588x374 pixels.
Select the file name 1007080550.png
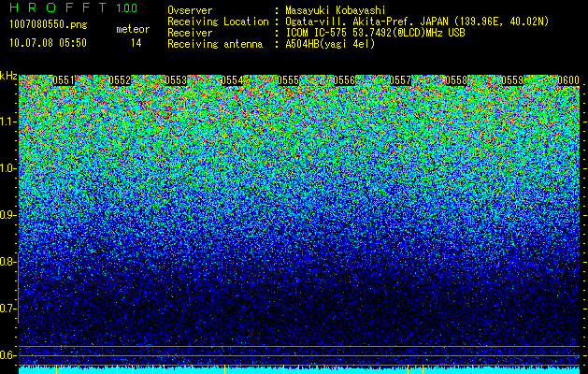48,25
